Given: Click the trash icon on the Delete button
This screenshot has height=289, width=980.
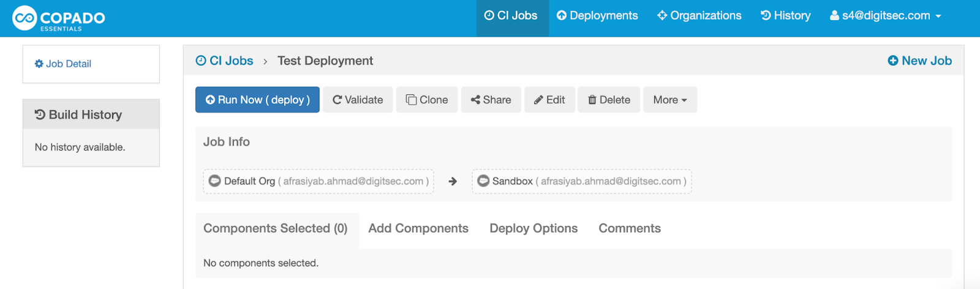Looking at the screenshot, I should coord(592,100).
